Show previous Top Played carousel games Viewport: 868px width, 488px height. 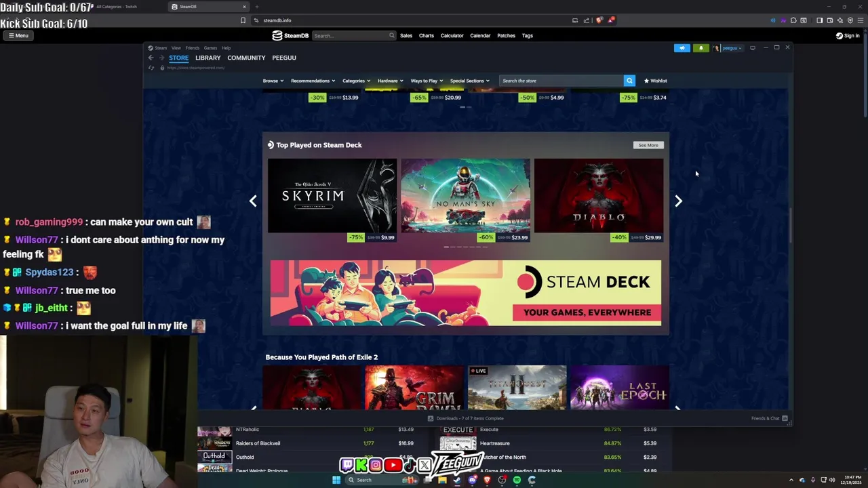[x=253, y=201]
